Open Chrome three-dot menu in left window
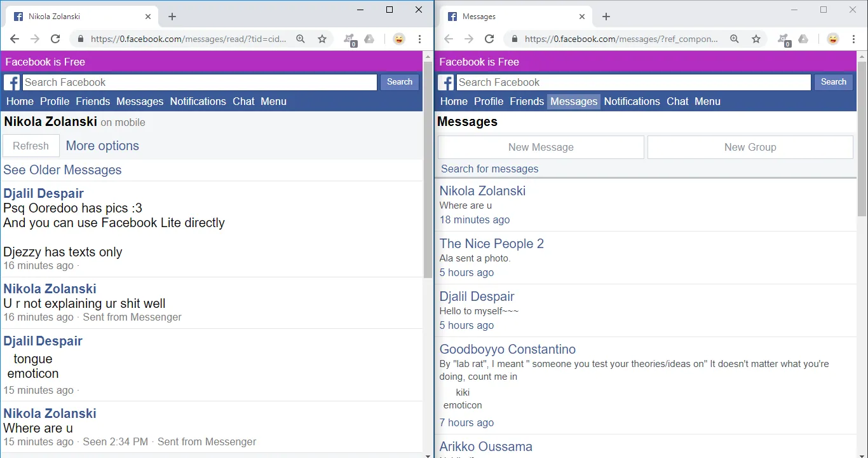868x458 pixels. (x=420, y=39)
